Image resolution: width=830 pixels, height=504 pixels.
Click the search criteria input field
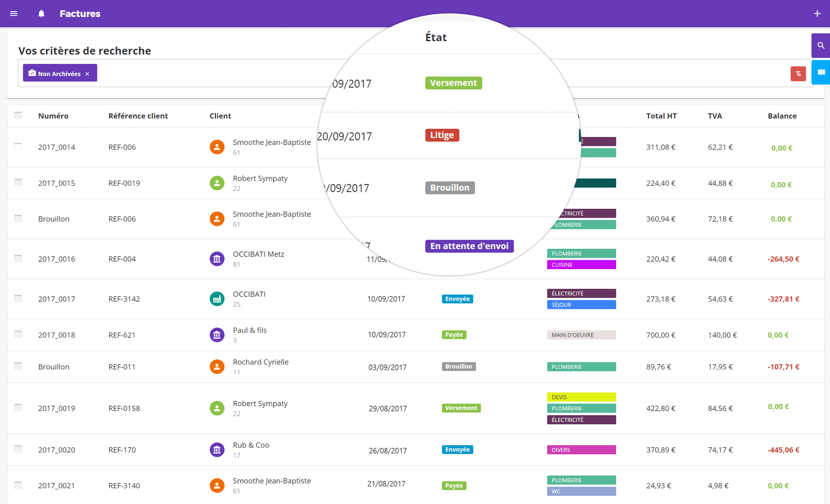click(415, 73)
